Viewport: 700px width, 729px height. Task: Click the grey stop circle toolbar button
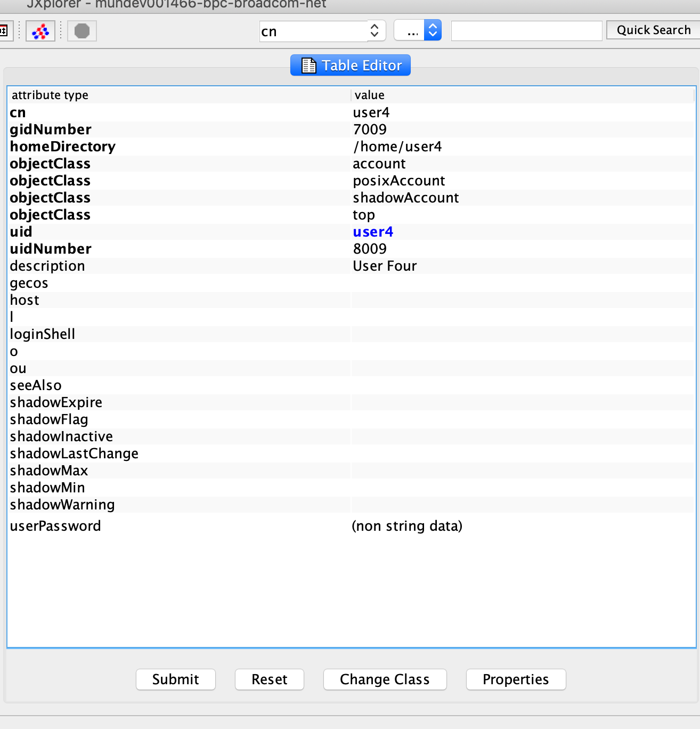(x=82, y=31)
